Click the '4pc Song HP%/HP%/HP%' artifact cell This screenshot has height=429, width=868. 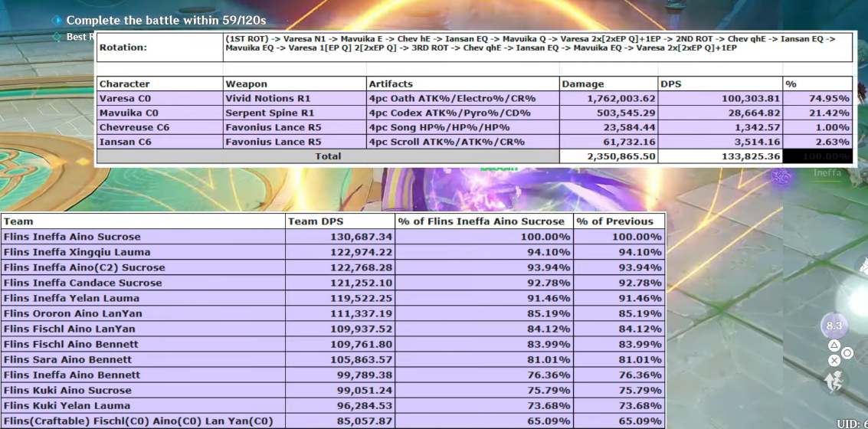463,127
